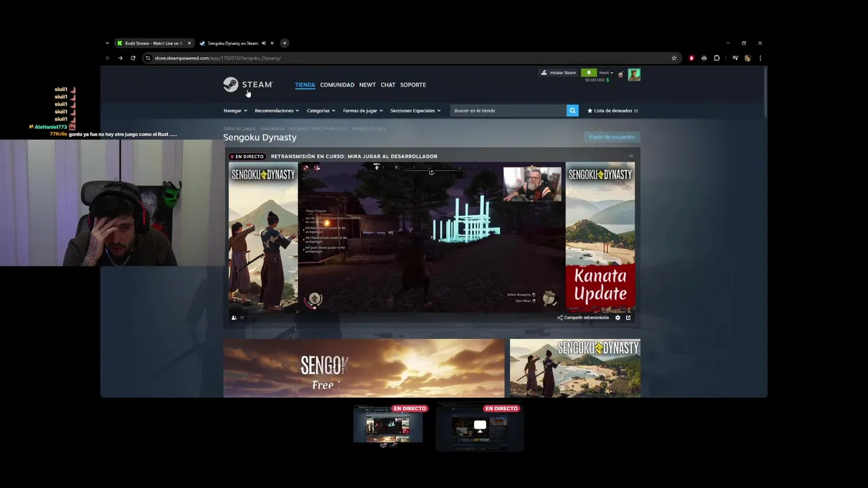Click the EN DIRECTO live badge in broadcast header
Viewport: 868px width, 488px height.
point(248,157)
